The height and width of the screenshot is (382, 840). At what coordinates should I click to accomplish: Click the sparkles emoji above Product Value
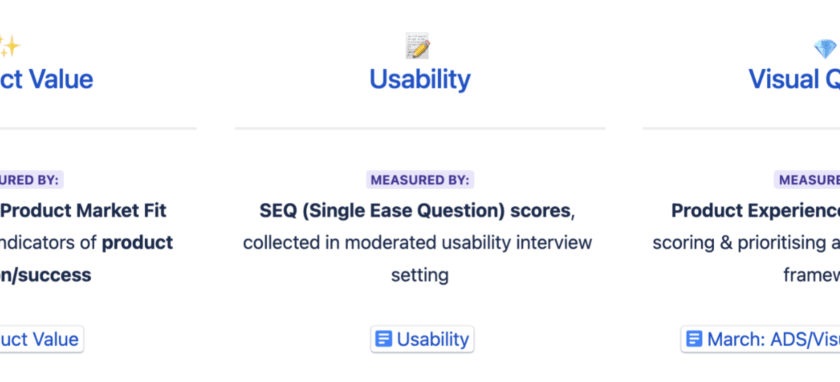pos(9,46)
